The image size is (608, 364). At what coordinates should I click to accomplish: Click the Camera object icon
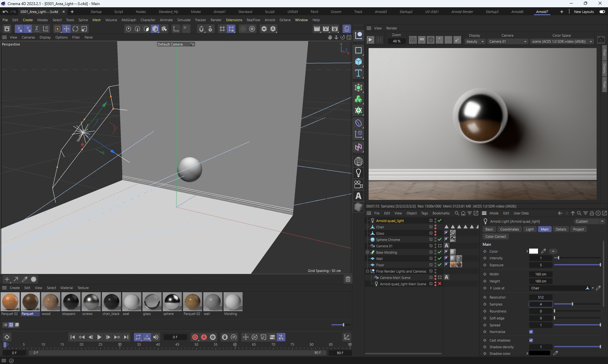coord(358,184)
